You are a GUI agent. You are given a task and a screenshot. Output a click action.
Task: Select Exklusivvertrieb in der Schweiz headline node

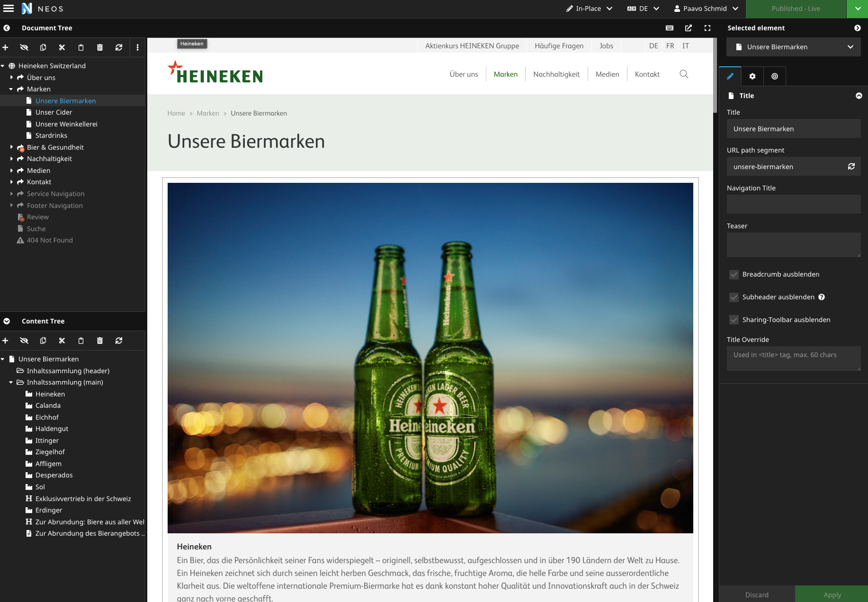[83, 499]
